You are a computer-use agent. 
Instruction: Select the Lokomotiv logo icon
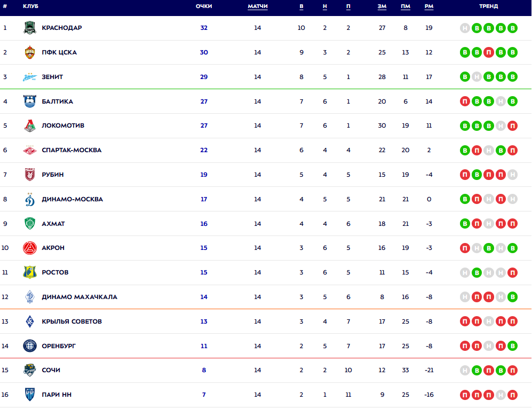pyautogui.click(x=30, y=126)
